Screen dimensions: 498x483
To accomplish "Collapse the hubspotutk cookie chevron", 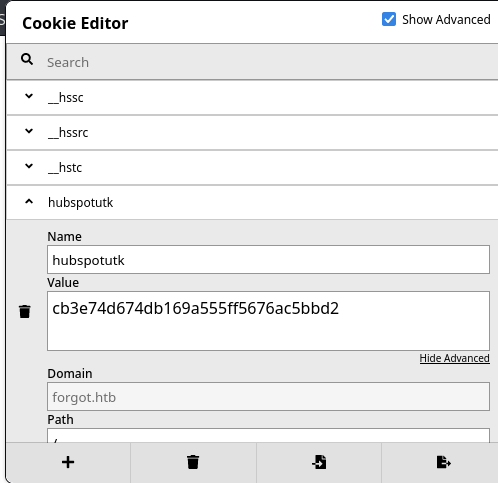I will (x=29, y=201).
